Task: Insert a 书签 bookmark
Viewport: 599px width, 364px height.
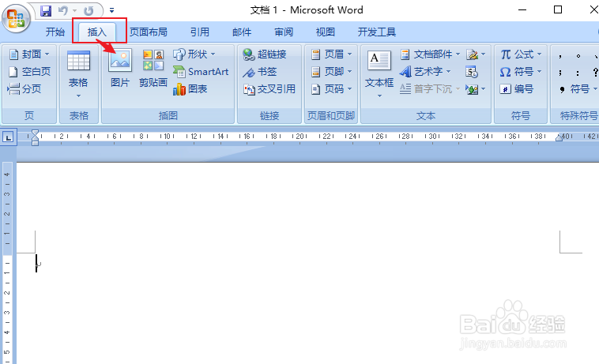Action: click(x=260, y=71)
